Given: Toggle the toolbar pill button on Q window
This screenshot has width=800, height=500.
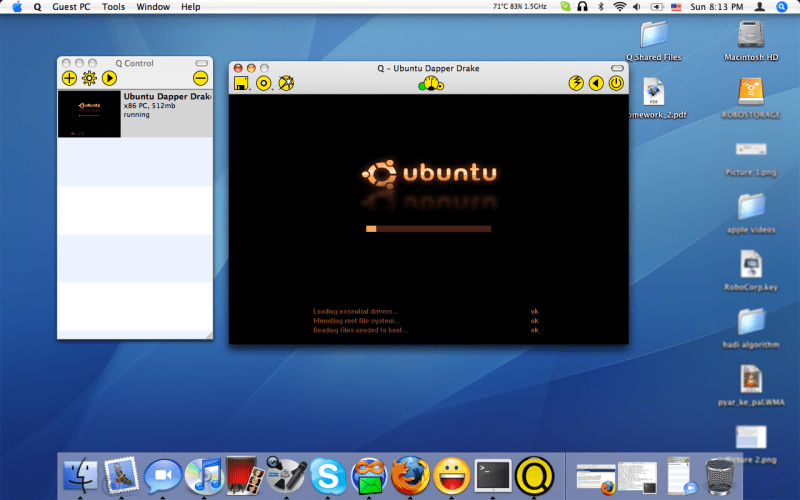Looking at the screenshot, I should point(618,67).
